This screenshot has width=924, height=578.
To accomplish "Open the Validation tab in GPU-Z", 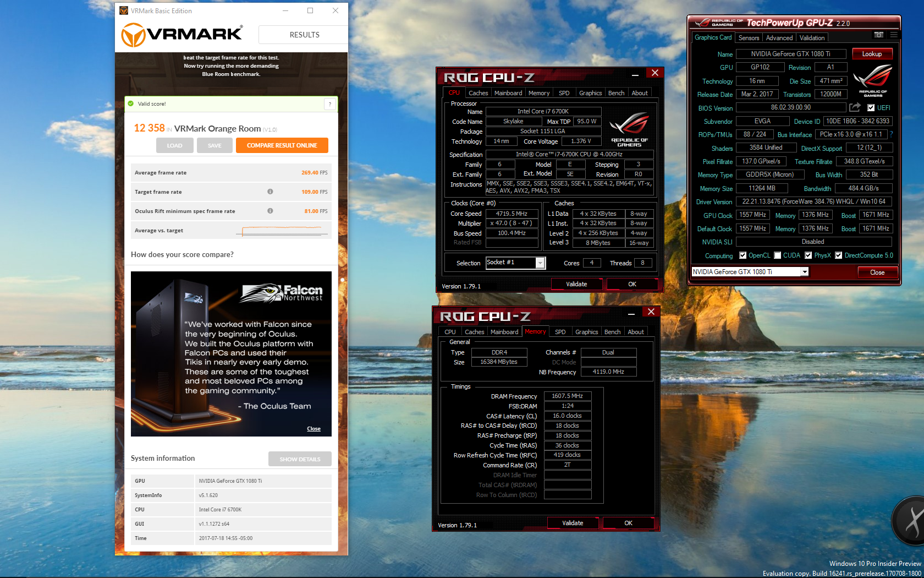I will click(x=812, y=38).
